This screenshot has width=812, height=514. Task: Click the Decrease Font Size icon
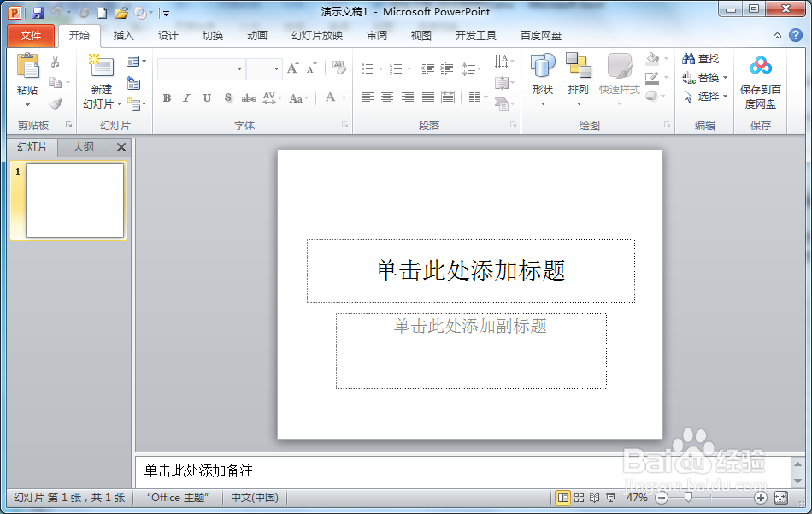pos(311,68)
